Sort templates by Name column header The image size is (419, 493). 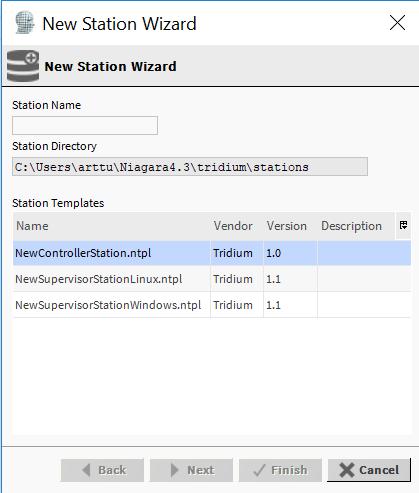coord(112,226)
